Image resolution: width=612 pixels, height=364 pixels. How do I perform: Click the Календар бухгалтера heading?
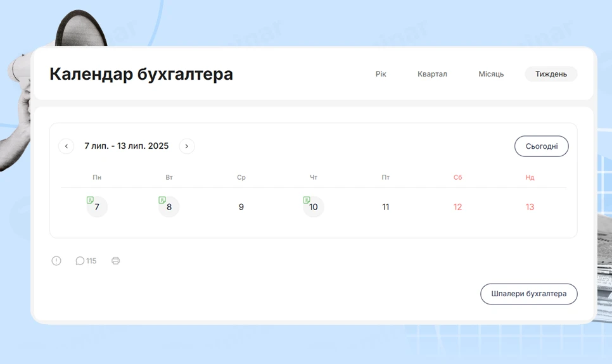coord(141,74)
